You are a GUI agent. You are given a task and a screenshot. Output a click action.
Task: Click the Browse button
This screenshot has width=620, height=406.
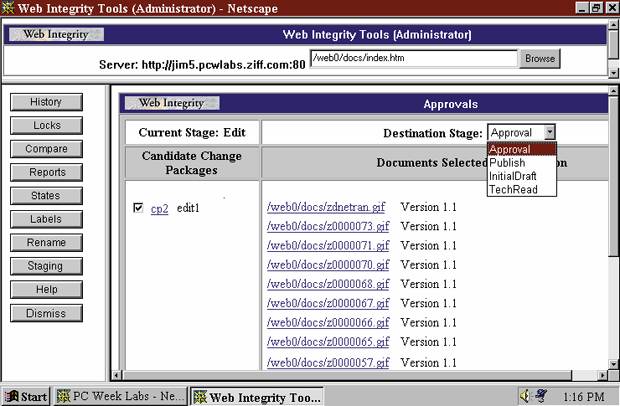[540, 59]
